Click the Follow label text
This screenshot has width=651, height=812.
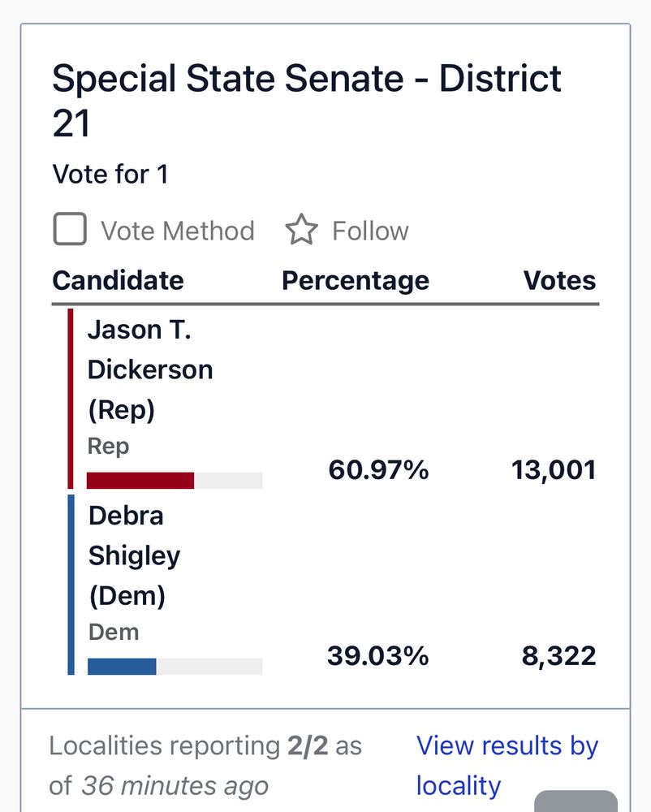click(x=370, y=231)
